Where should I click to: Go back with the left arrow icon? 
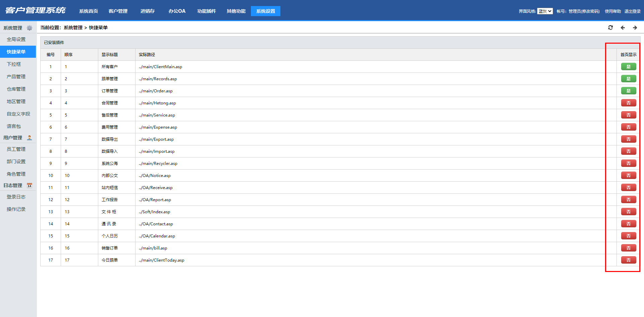coord(623,28)
